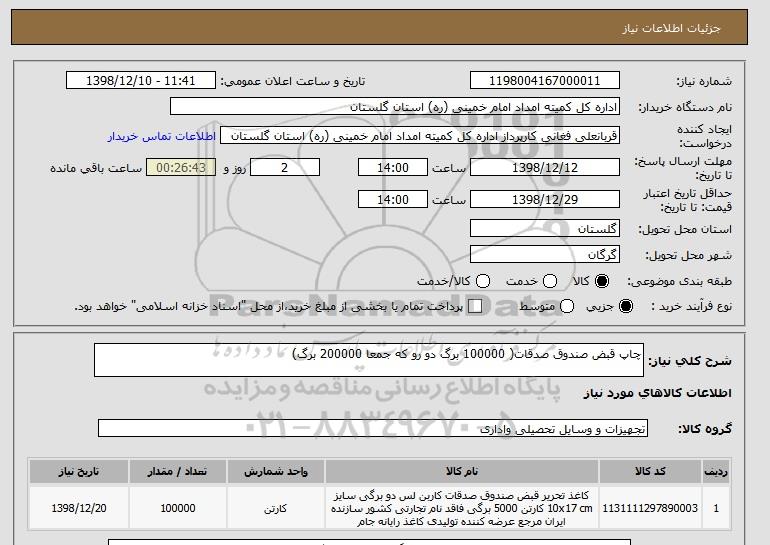The image size is (770, 545).
Task: Click the گروه کالا field
Action: [373, 428]
